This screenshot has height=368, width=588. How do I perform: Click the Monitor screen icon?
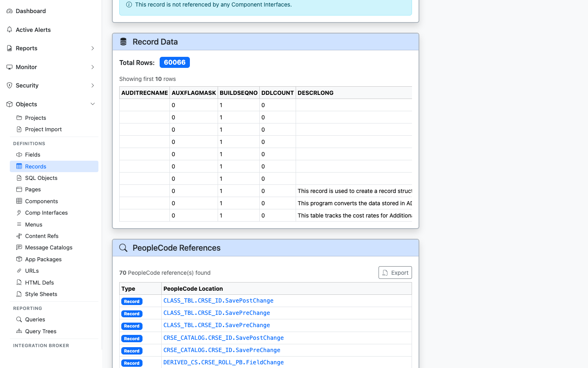click(x=9, y=67)
